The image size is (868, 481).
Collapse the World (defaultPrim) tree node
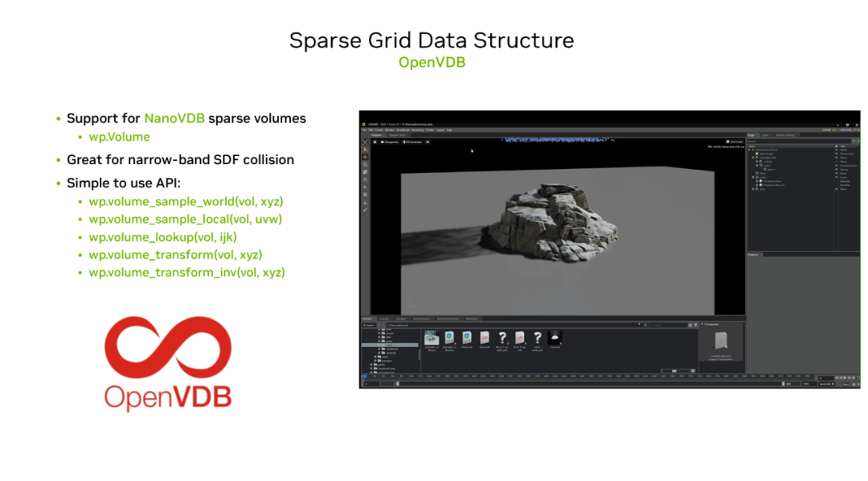(749, 150)
